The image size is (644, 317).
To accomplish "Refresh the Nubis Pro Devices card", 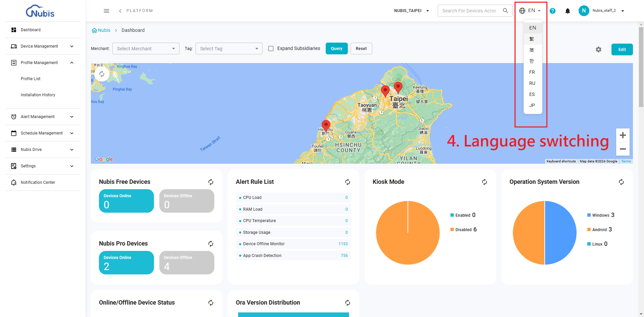I will tap(211, 244).
